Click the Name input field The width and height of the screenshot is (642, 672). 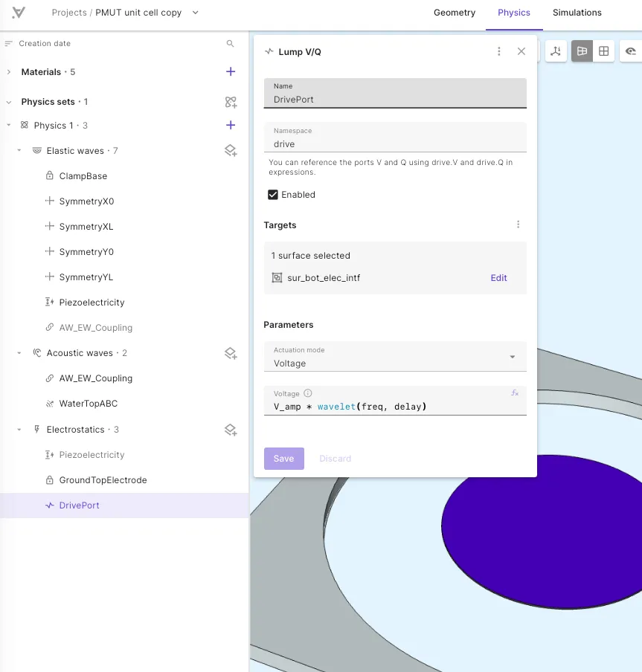(x=395, y=93)
